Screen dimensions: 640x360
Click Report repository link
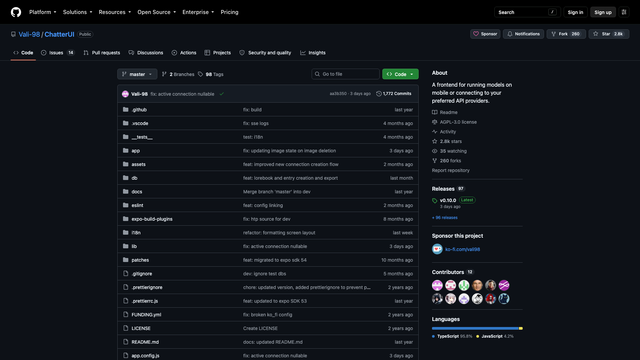[451, 170]
